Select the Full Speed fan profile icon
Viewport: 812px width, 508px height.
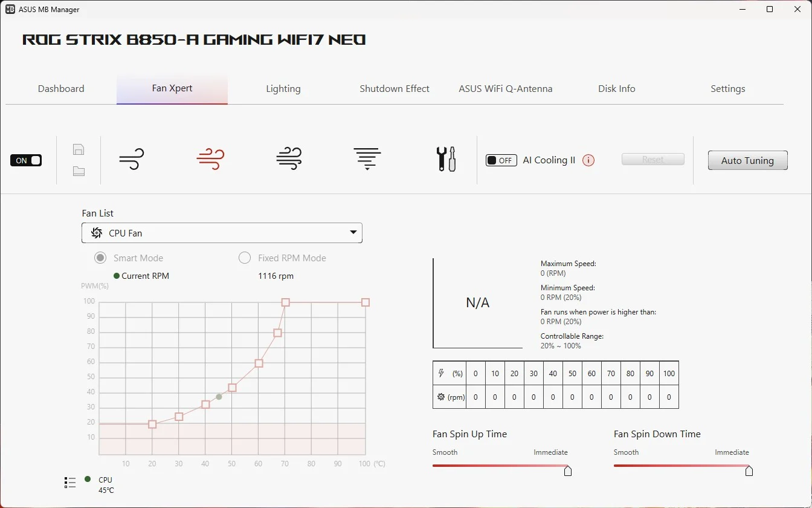(x=367, y=159)
